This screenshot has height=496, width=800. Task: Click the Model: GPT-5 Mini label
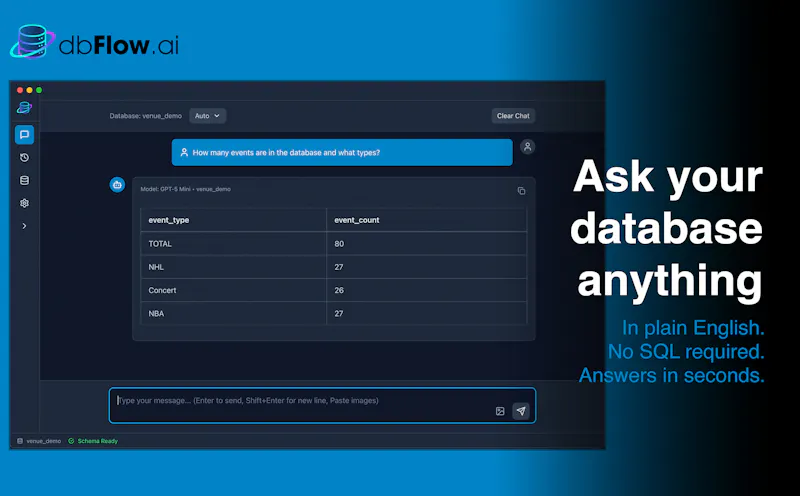tap(166, 189)
